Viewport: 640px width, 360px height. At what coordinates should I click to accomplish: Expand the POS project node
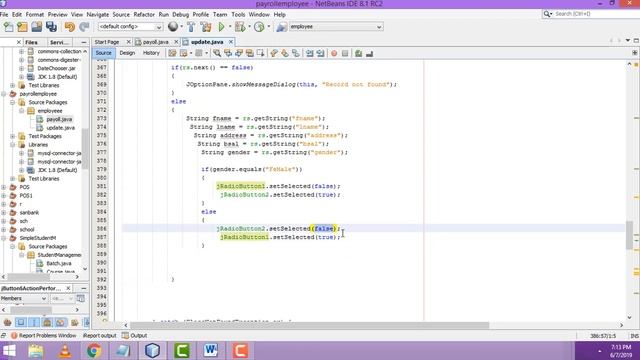pos(4,187)
